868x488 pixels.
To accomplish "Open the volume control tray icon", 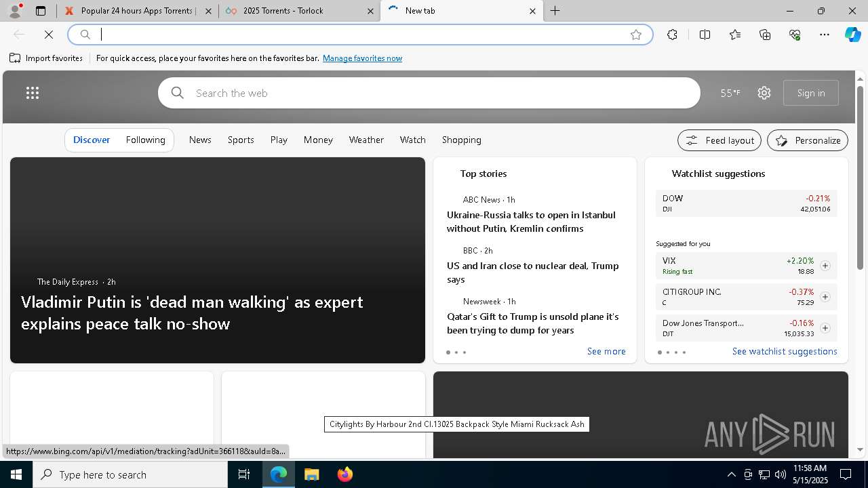I will (781, 474).
